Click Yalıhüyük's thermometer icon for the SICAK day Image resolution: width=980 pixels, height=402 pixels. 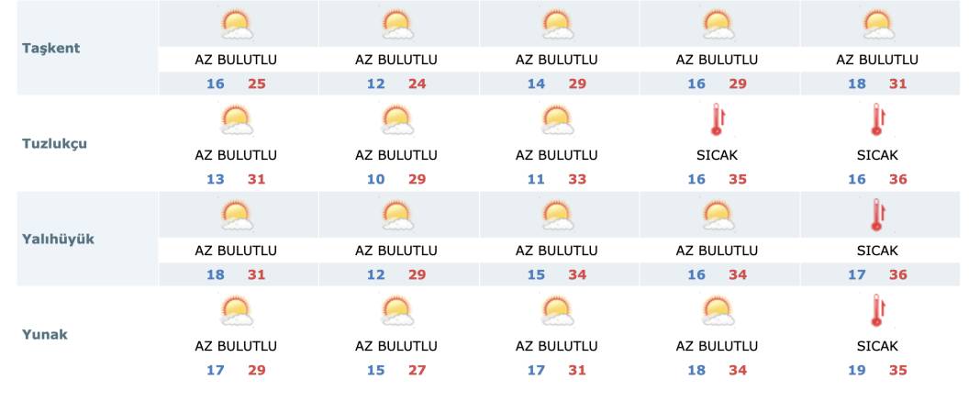[x=877, y=215]
